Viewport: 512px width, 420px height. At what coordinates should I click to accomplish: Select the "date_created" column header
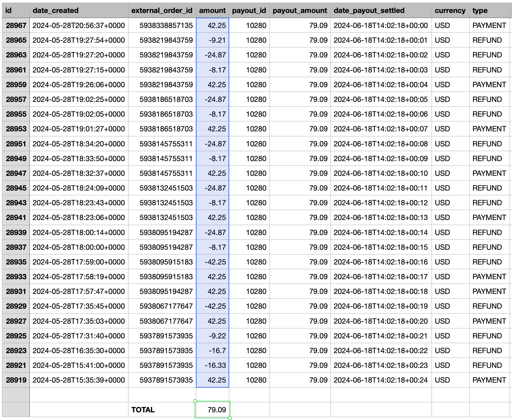(x=79, y=11)
